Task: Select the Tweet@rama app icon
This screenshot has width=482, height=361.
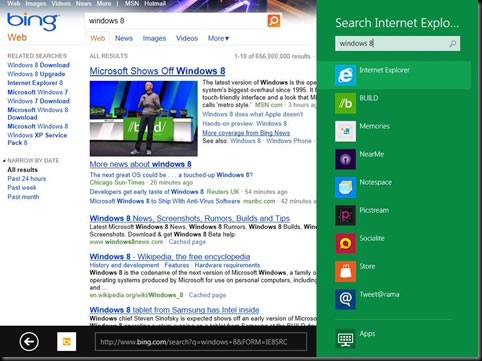Action: point(345,299)
